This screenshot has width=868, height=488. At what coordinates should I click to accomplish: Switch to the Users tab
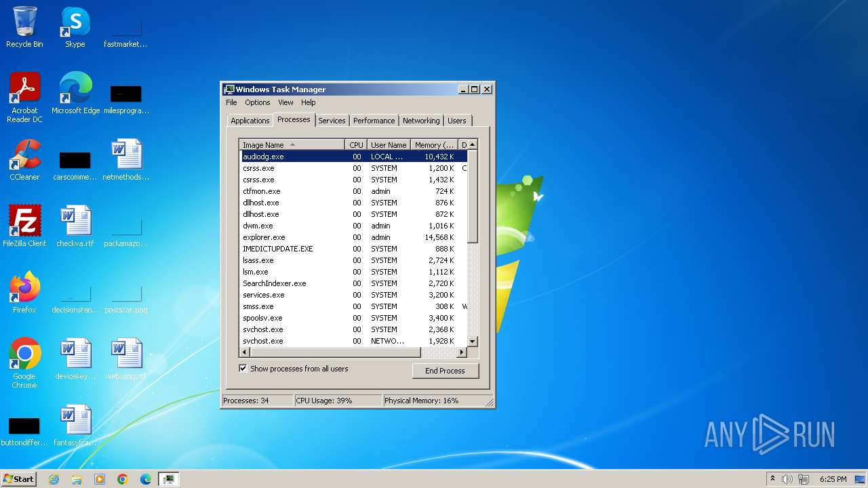457,121
